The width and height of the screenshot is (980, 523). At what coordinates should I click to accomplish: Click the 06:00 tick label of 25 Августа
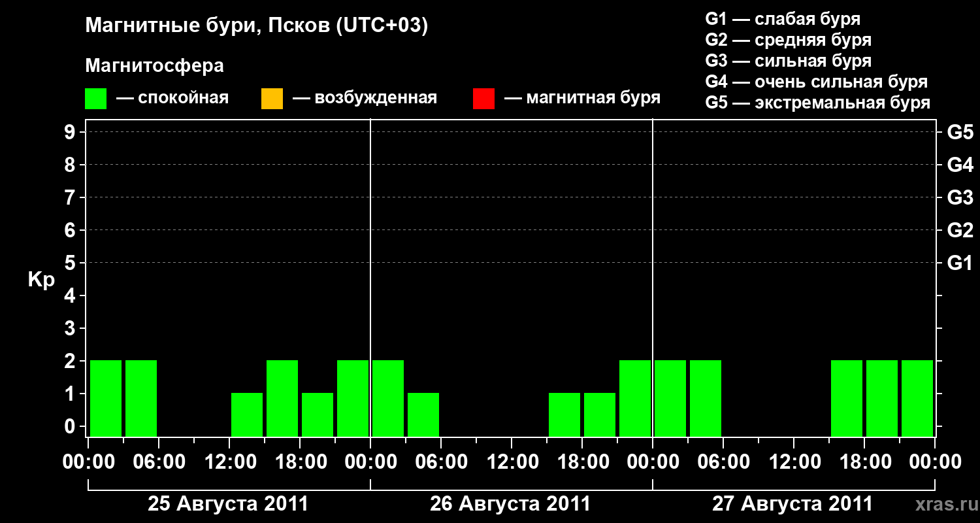(159, 462)
